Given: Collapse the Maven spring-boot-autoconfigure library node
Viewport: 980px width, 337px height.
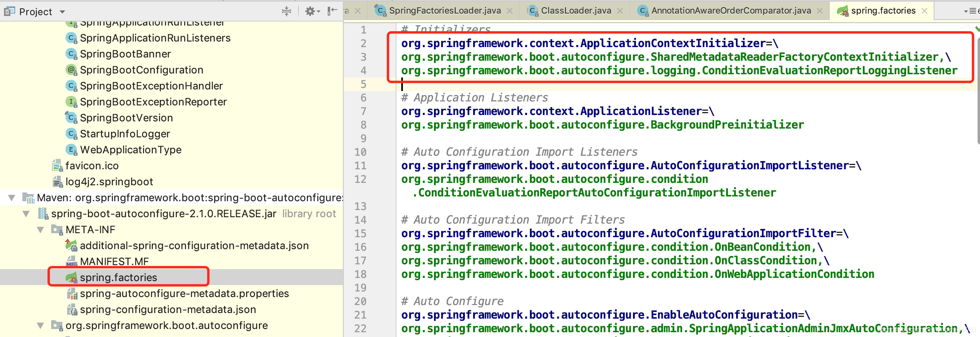Looking at the screenshot, I should tap(12, 198).
